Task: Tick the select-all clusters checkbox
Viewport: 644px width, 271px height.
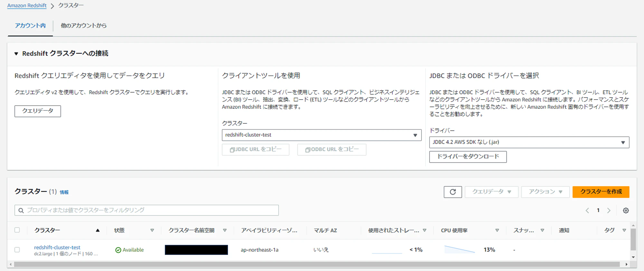Action: point(17,230)
